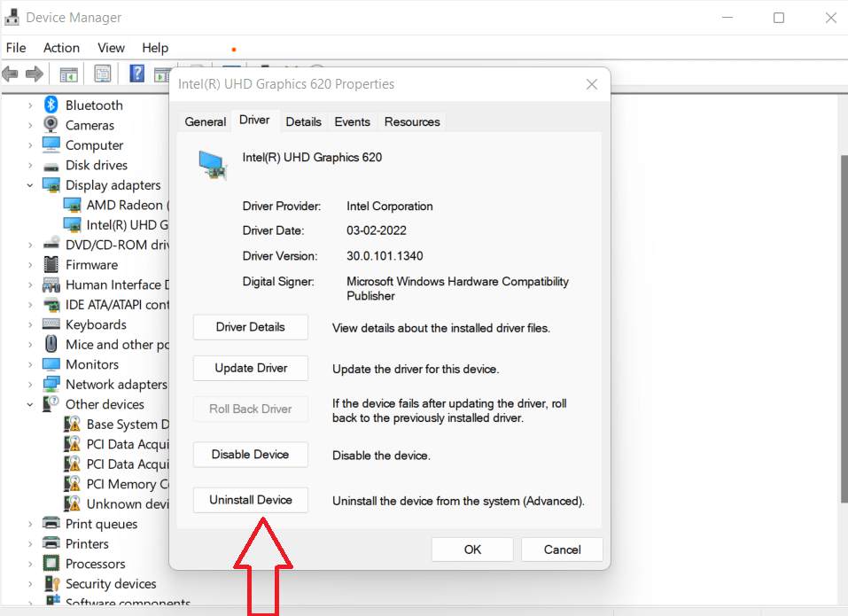Click the Back navigation arrow in the toolbar
Screen dimensions: 848x616
(11, 74)
